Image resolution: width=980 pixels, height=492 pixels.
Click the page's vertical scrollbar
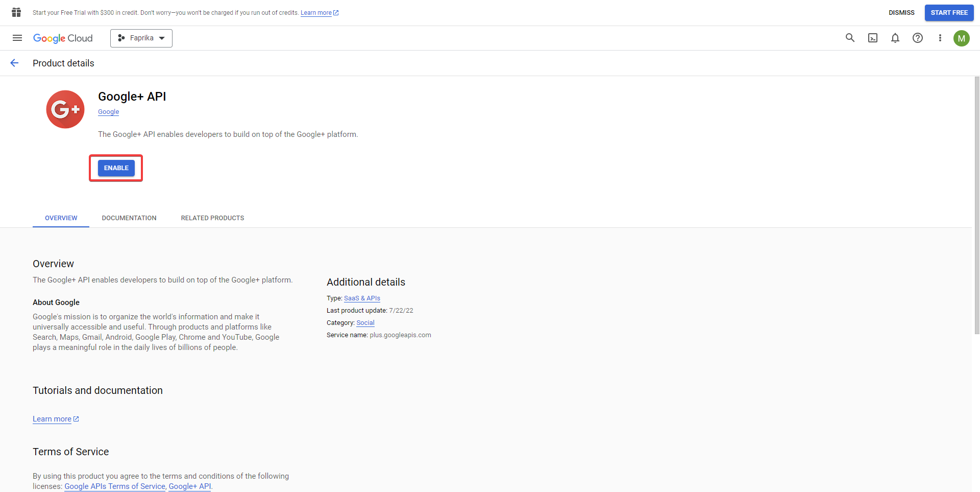[x=977, y=204]
